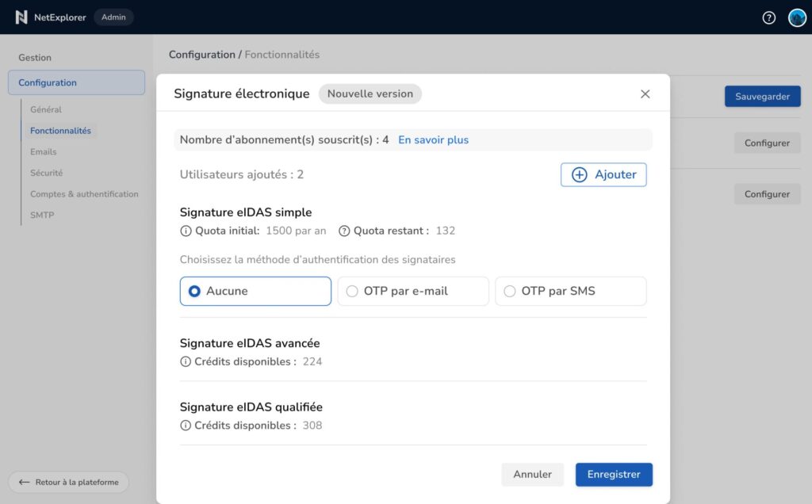The width and height of the screenshot is (812, 504).
Task: Click Annuler to cancel the dialog
Action: (532, 475)
